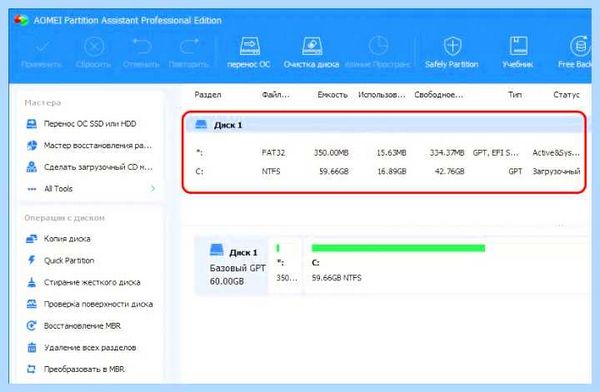Open the перенос ОС migration tool
Viewport: 600px width, 392px height.
249,53
